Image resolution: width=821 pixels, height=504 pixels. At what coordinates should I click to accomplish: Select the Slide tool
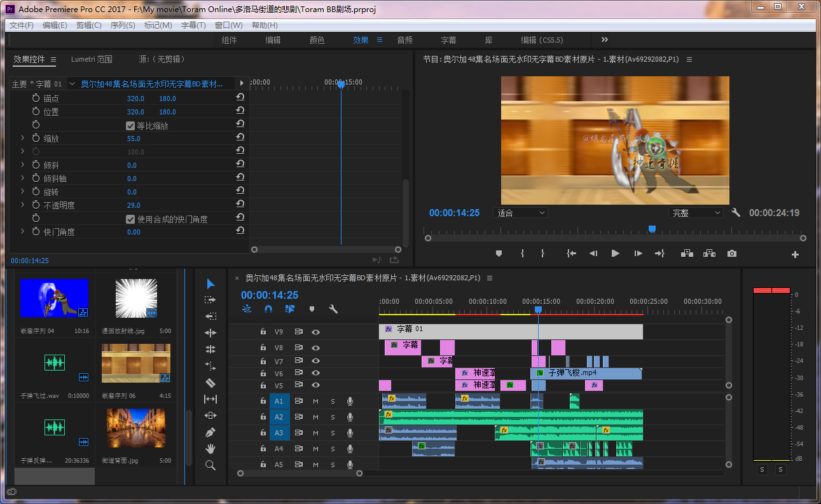click(210, 416)
